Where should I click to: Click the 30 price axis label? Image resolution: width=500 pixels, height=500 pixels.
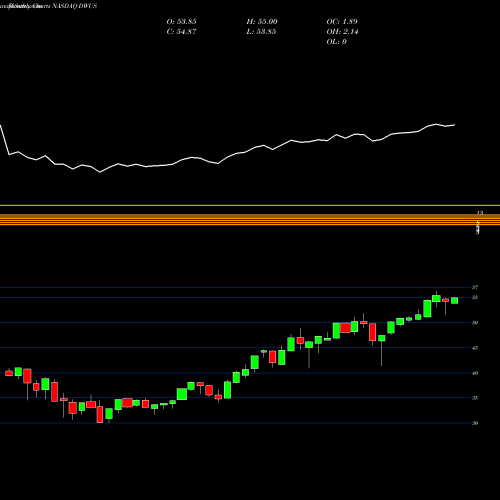pos(475,423)
